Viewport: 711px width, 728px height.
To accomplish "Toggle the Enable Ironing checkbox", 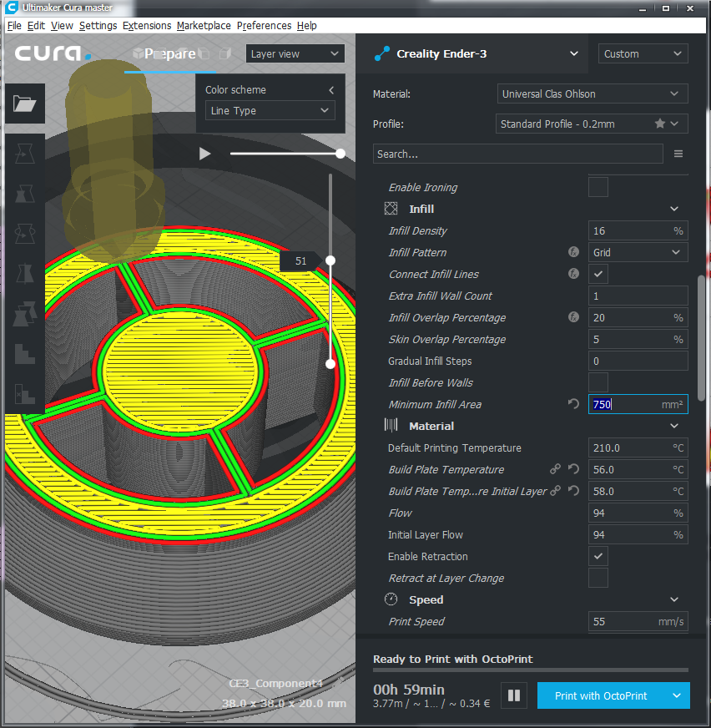I will [598, 187].
